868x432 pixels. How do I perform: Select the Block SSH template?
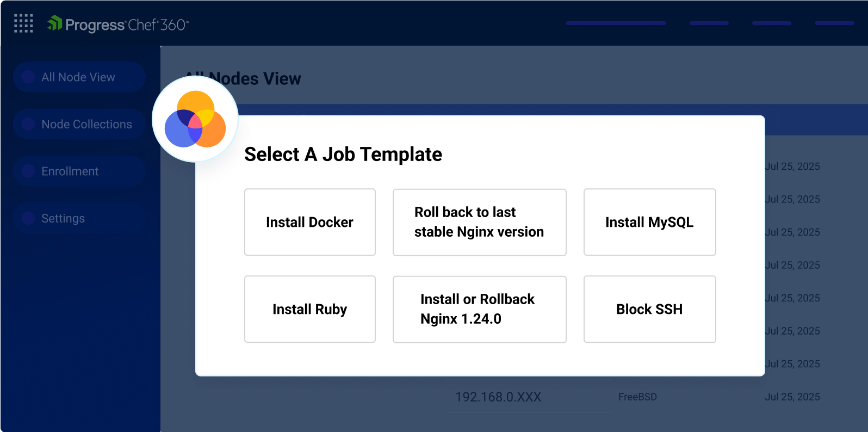[649, 309]
